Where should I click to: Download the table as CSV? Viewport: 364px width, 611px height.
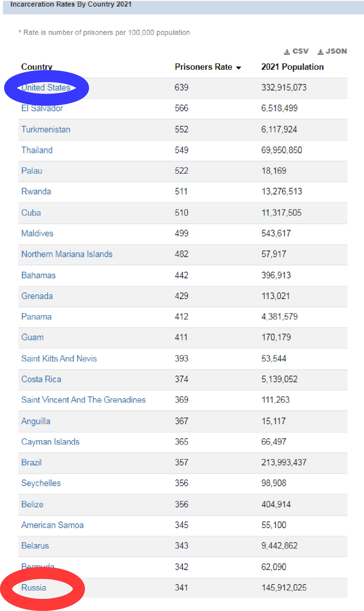(x=296, y=51)
